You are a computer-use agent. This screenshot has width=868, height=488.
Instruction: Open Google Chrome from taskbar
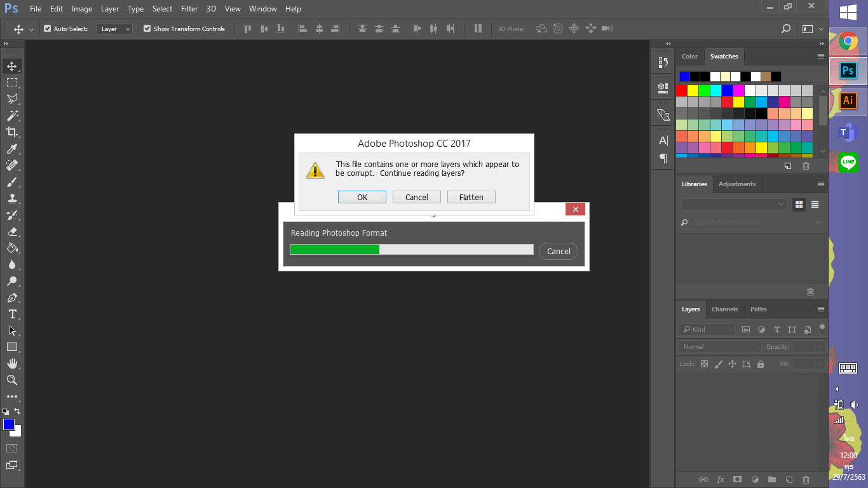(848, 42)
